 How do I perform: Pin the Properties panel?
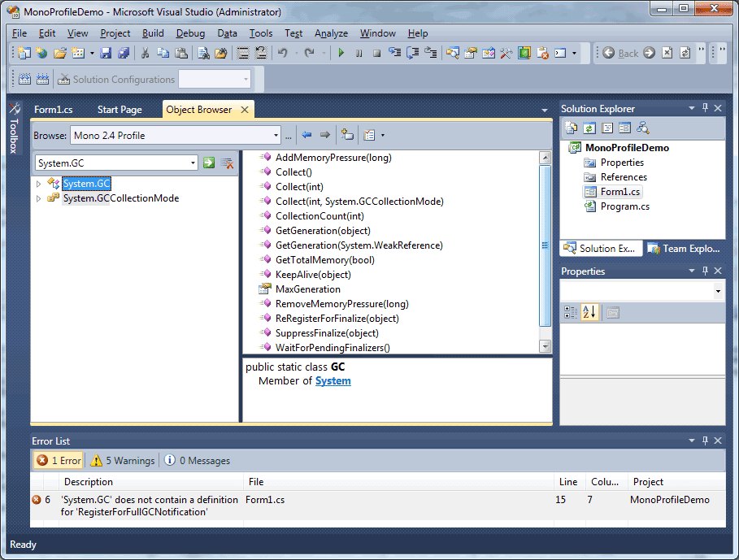(705, 271)
